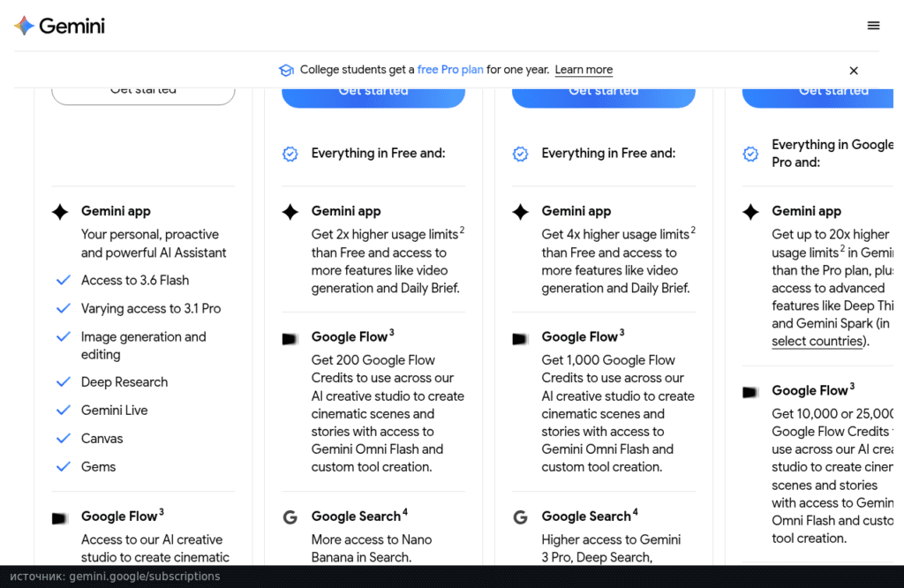Click the checkmark beside Gemini Live
This screenshot has height=588, width=904.
pos(64,410)
